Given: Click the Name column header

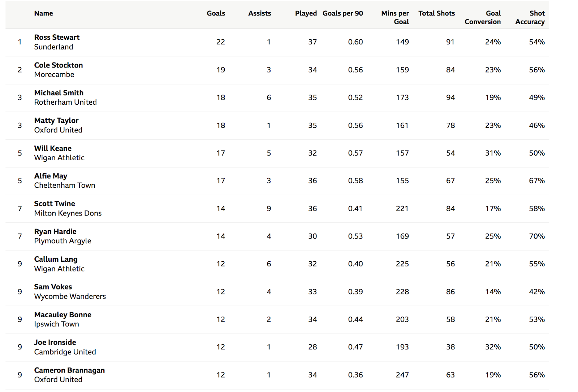Looking at the screenshot, I should pos(43,13).
